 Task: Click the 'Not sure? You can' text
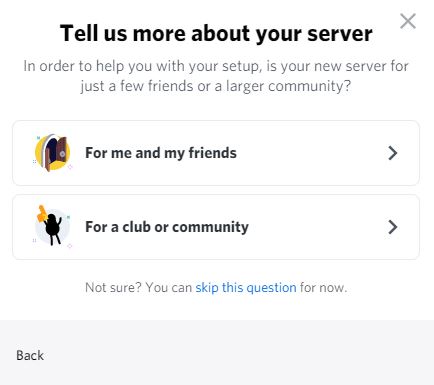(138, 287)
